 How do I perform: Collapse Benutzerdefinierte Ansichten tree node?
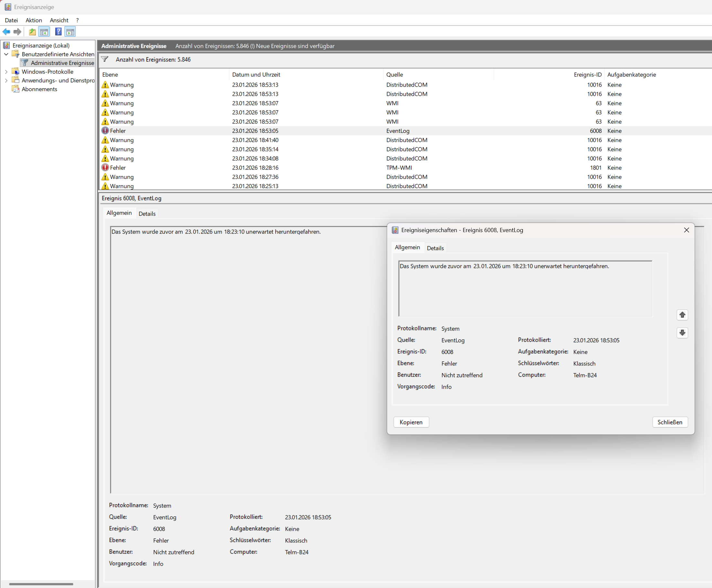tap(6, 54)
